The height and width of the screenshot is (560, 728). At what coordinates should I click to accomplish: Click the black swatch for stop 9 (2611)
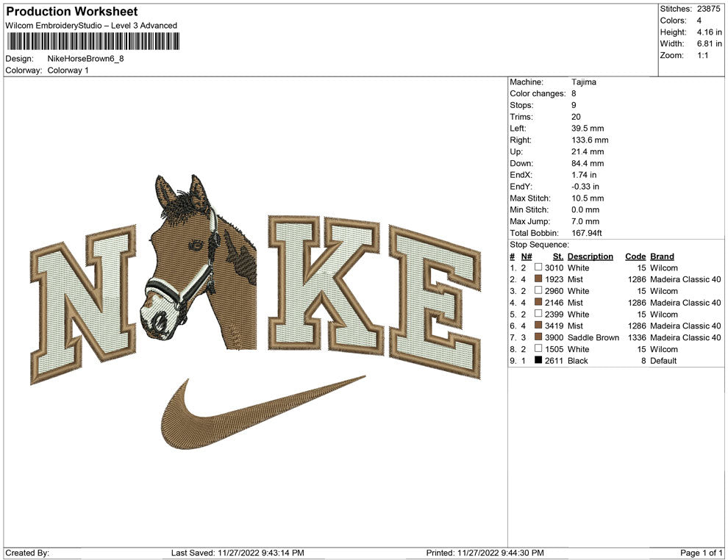pyautogui.click(x=538, y=360)
